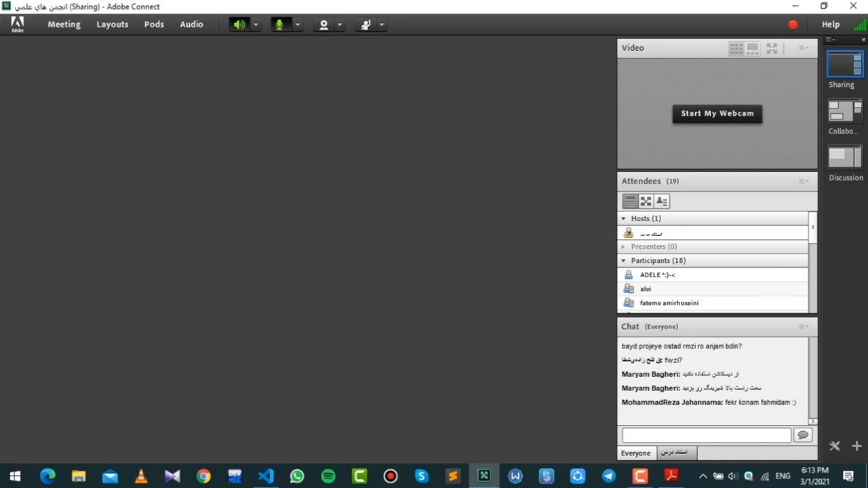Click the webcam icon in toolbar

point(323,24)
